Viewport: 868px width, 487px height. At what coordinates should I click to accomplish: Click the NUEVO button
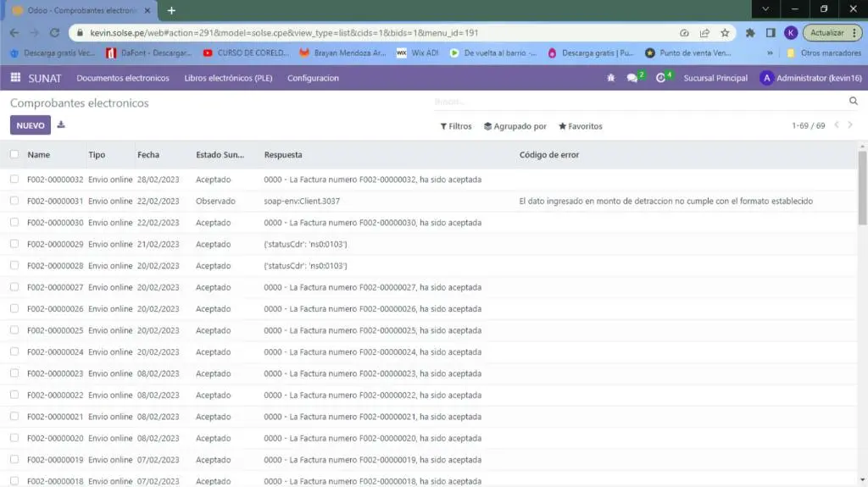click(x=31, y=125)
